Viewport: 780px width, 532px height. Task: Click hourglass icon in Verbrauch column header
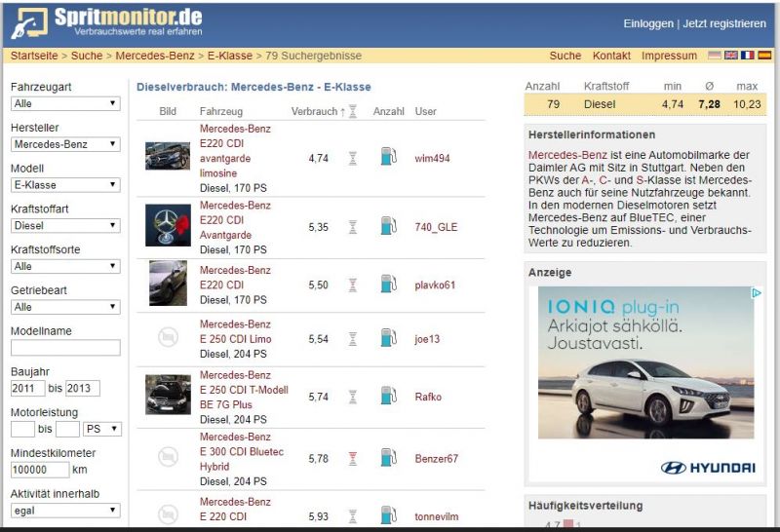pyautogui.click(x=353, y=111)
